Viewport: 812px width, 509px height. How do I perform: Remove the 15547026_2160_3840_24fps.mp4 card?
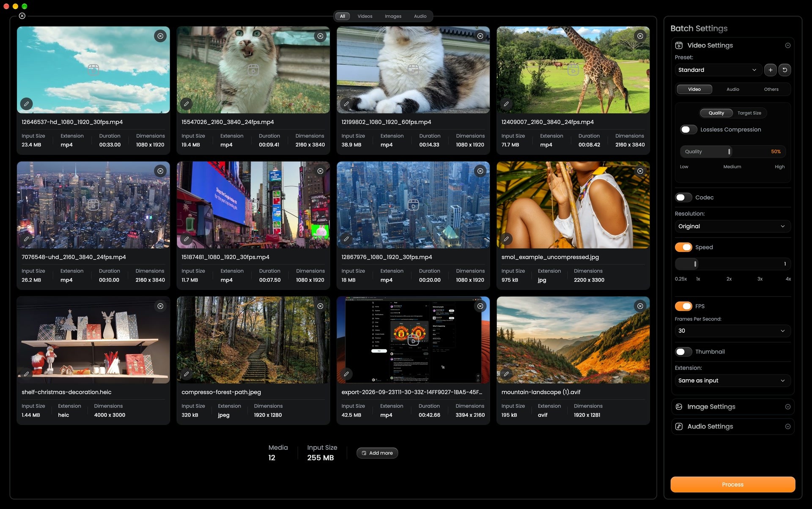point(320,36)
